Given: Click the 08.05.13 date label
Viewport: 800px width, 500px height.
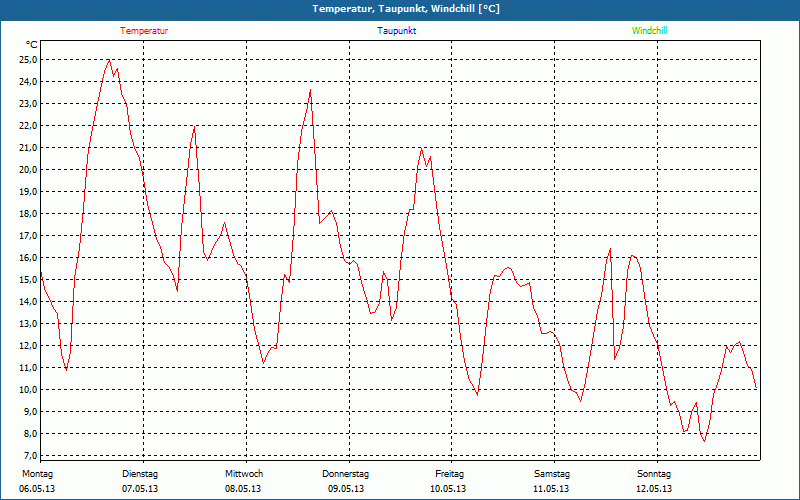Looking at the screenshot, I should (243, 489).
